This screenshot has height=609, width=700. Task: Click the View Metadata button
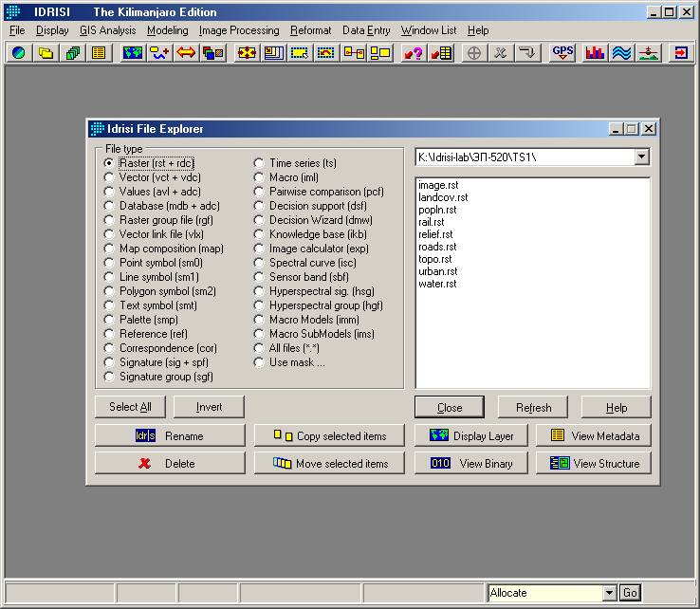pyautogui.click(x=595, y=435)
